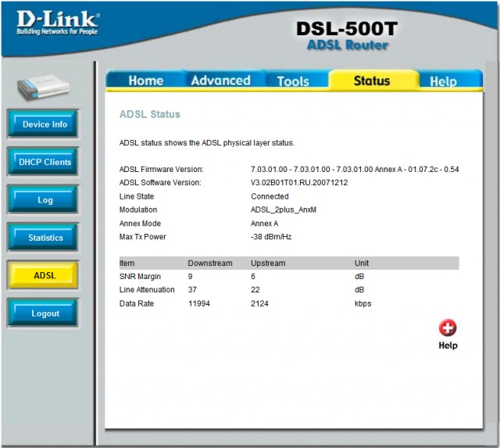Click the ADSL Firmware Version label
The height and width of the screenshot is (448, 500).
(x=162, y=169)
